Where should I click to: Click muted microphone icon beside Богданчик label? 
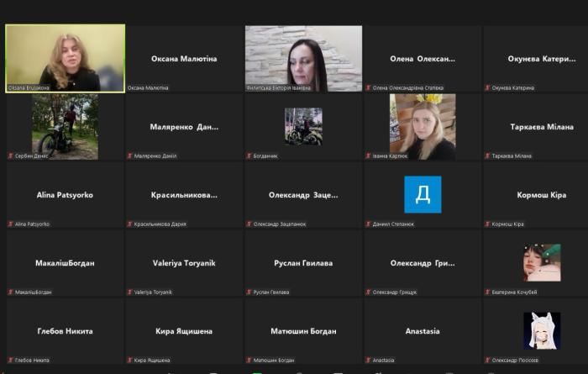[x=249, y=155]
